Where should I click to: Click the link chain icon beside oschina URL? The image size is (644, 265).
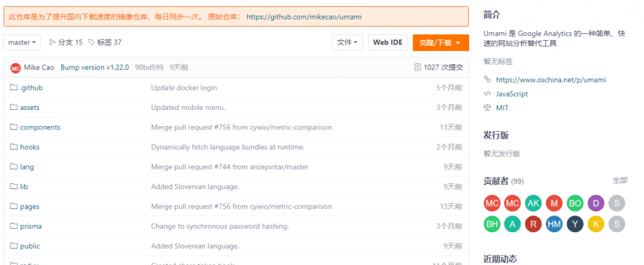tap(487, 79)
